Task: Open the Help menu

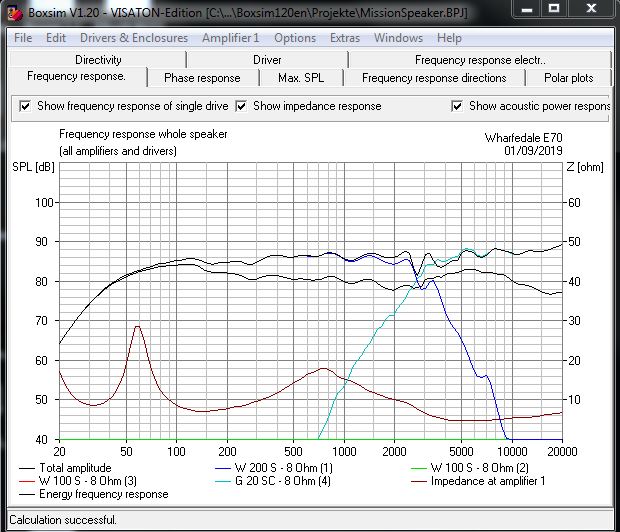Action: click(x=449, y=38)
